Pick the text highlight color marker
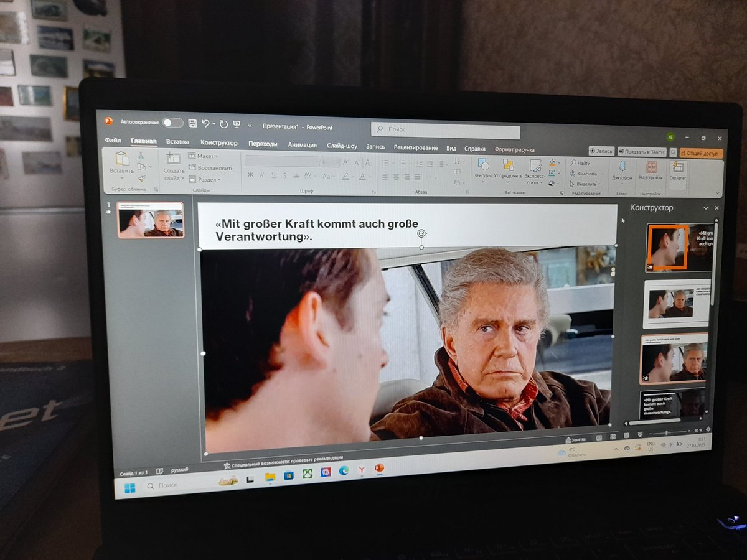This screenshot has height=560, width=747. coord(345,177)
